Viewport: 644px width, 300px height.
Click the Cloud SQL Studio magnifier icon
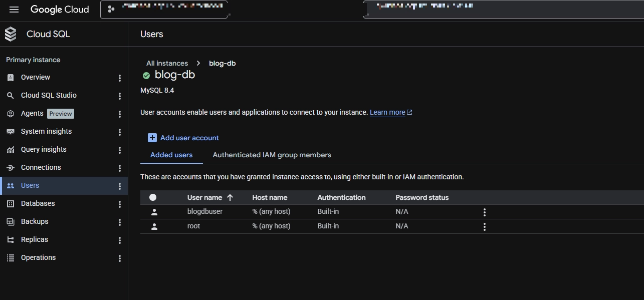pos(11,96)
